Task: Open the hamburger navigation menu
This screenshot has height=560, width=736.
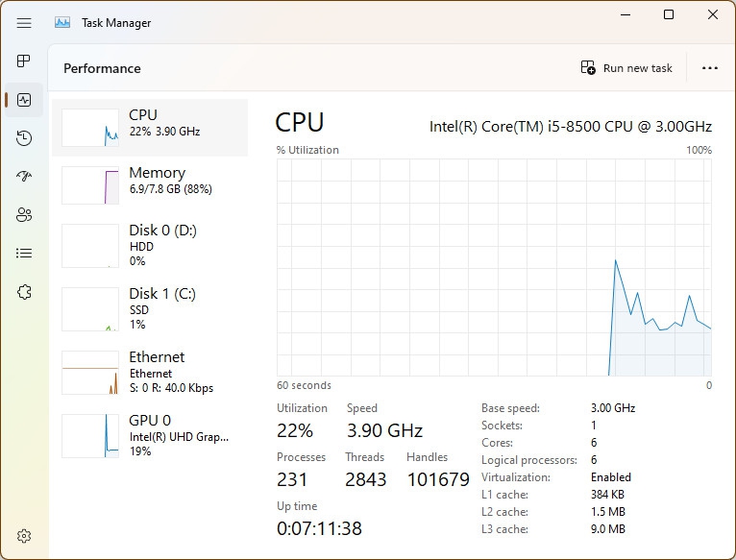Action: (24, 23)
